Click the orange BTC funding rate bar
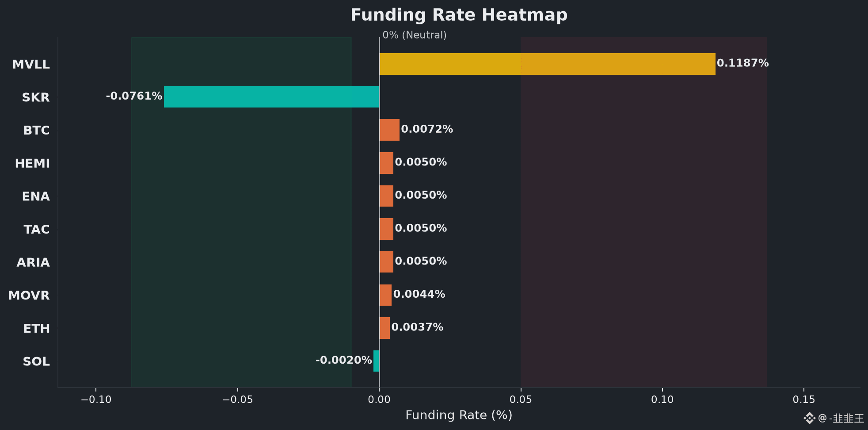868x430 pixels. 389,130
